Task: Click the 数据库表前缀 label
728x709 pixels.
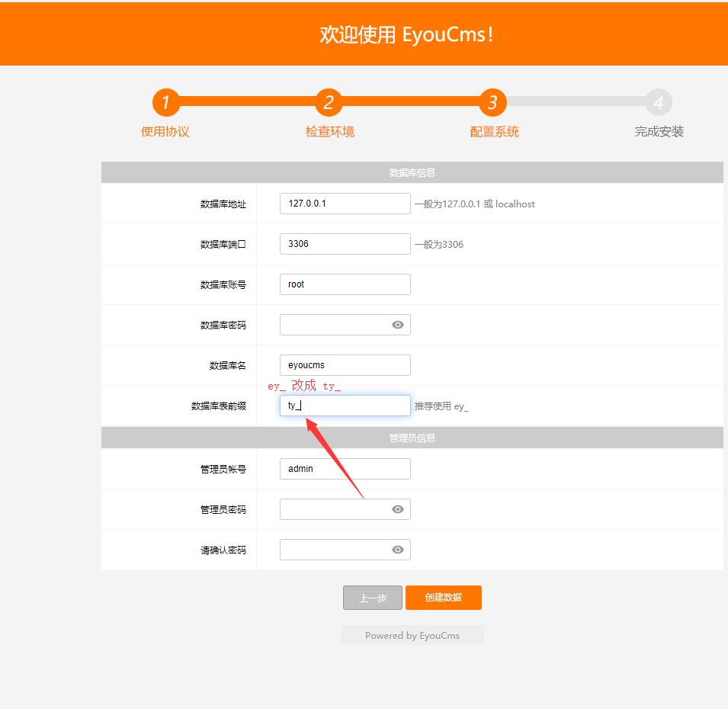Action: tap(219, 406)
